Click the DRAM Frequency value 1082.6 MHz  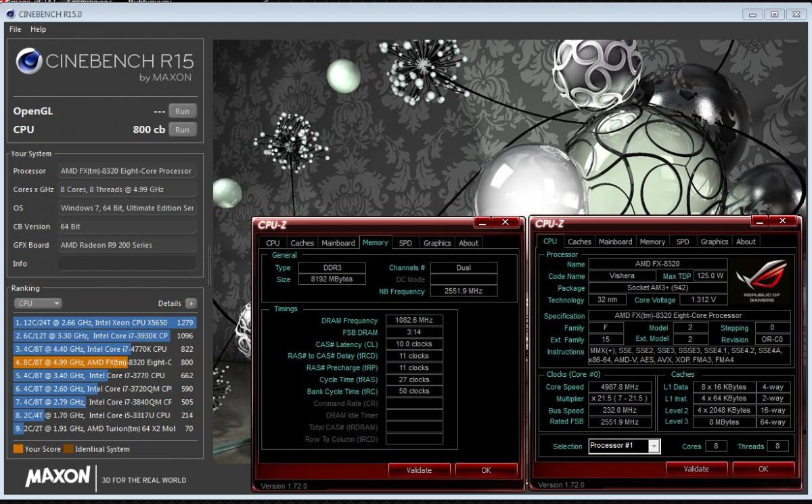[x=414, y=321]
